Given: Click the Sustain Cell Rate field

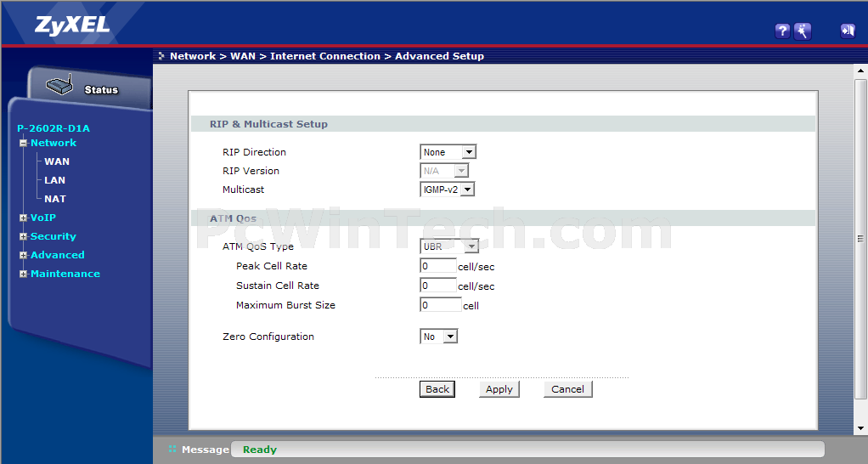Looking at the screenshot, I should (x=438, y=286).
